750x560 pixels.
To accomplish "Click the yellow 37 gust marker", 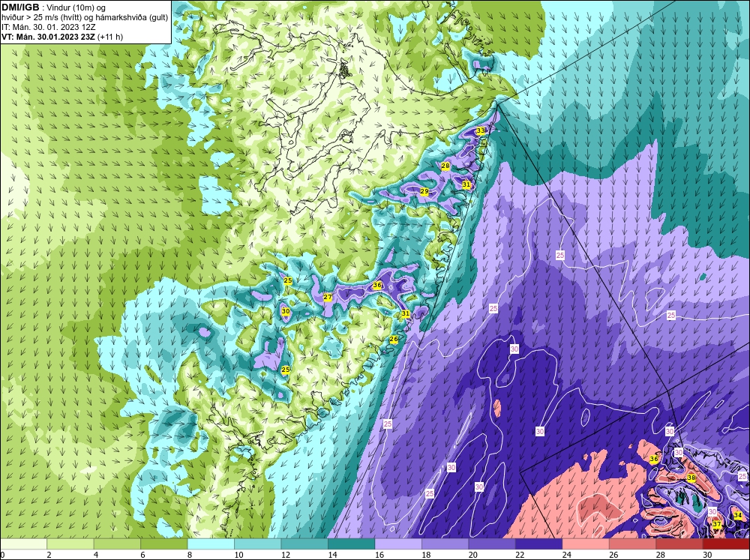I will point(716,524).
